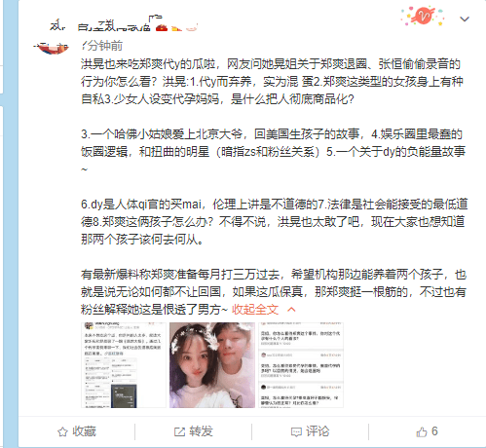Select the 收藏 label

click(85, 431)
